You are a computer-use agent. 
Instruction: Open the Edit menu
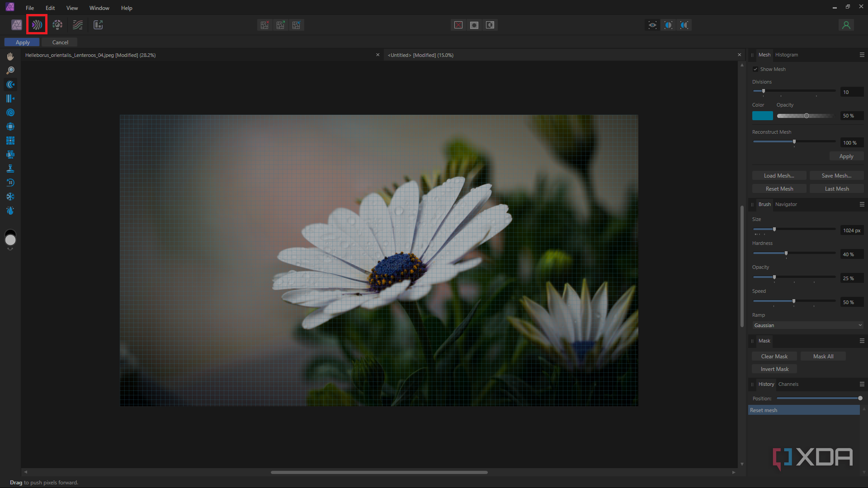pyautogui.click(x=50, y=8)
